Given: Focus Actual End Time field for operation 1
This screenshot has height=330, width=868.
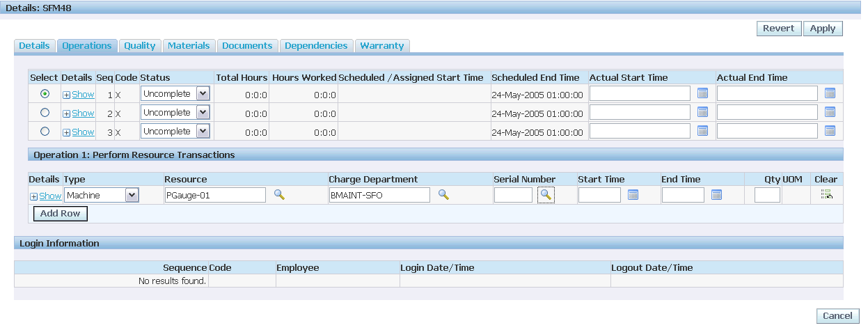Looking at the screenshot, I should (767, 93).
